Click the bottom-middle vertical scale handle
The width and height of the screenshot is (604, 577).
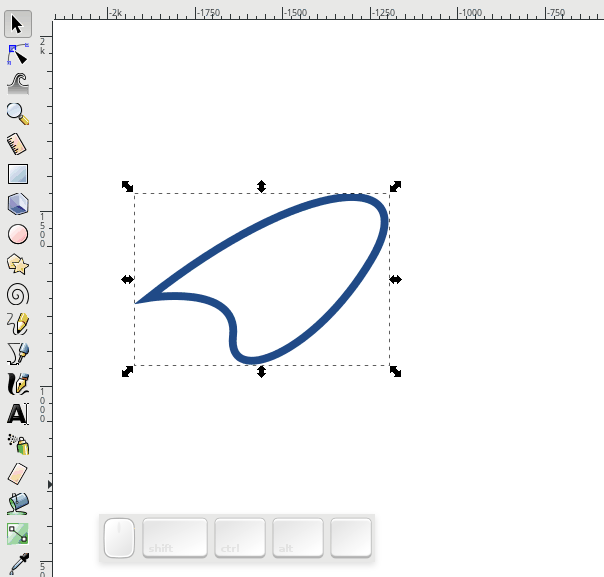262,372
